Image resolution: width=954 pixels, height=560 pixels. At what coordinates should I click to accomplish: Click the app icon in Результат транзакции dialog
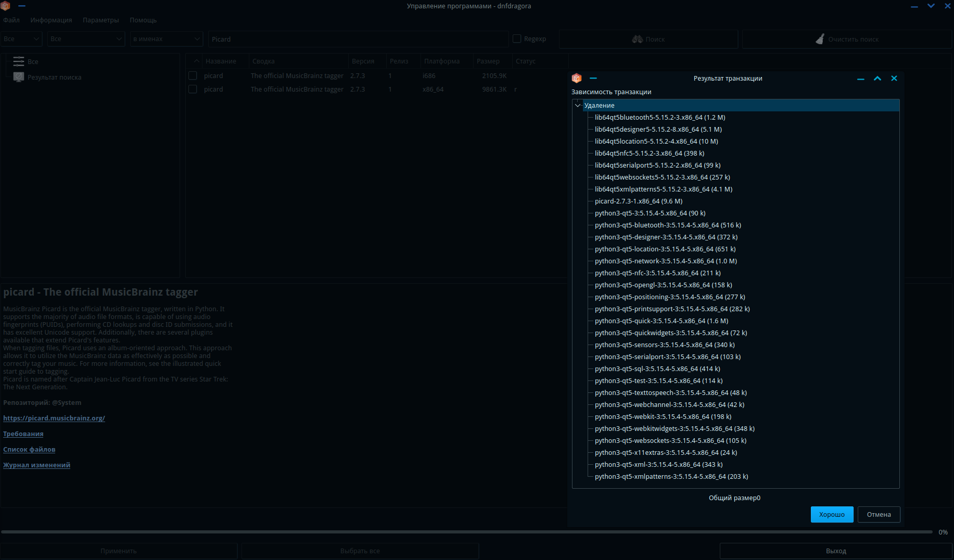pos(577,78)
